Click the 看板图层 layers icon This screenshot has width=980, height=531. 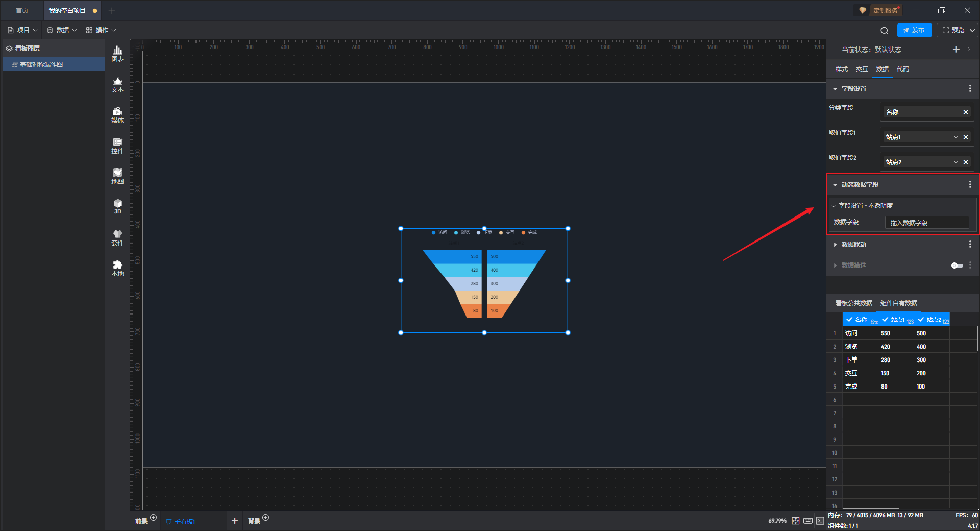click(9, 49)
